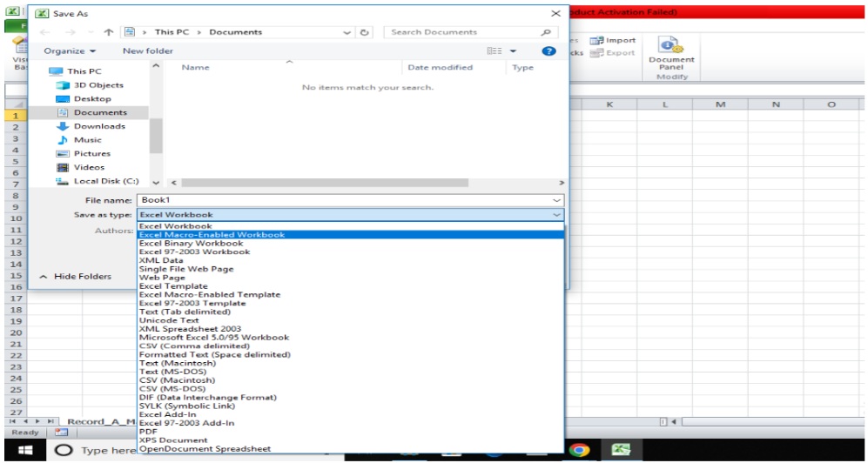Image resolution: width=868 pixels, height=463 pixels.
Task: Choose Unicode Text format
Action: pyautogui.click(x=350, y=320)
